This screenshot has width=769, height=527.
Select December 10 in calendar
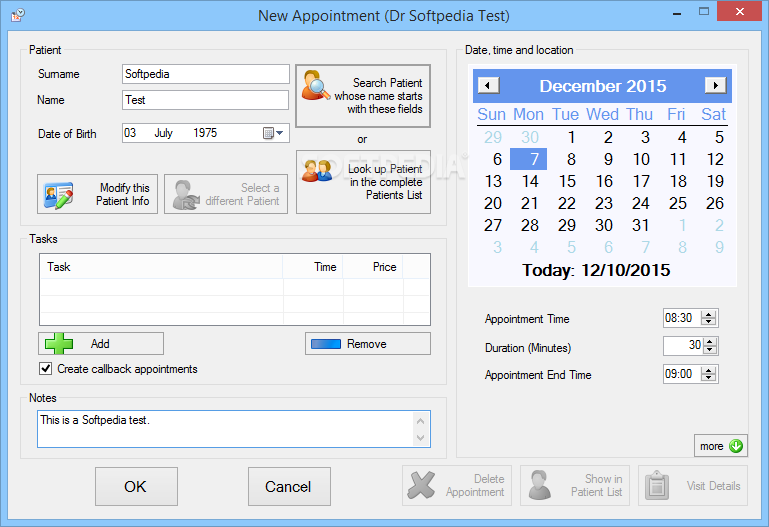[641, 159]
